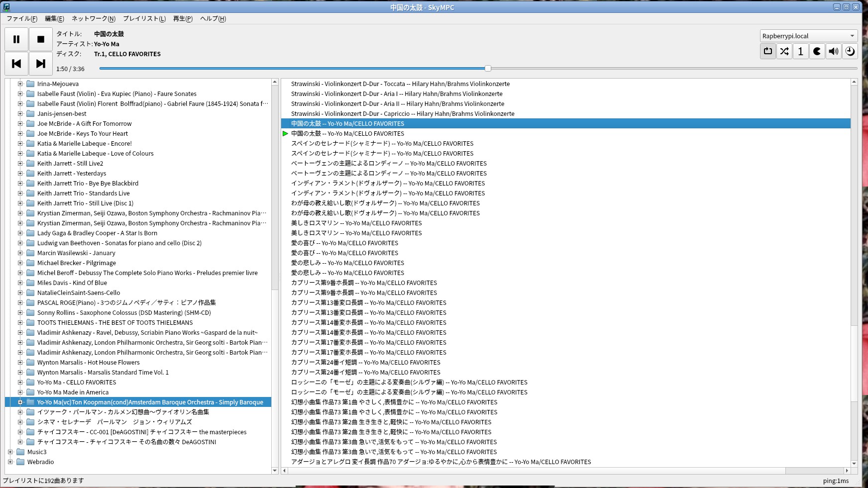Click the SkyMPC app icon in title bar
The width and height of the screenshot is (868, 488).
6,7
